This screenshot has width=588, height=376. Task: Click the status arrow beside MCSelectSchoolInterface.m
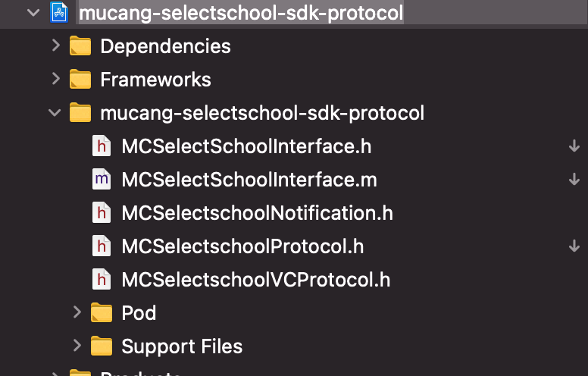pos(574,179)
